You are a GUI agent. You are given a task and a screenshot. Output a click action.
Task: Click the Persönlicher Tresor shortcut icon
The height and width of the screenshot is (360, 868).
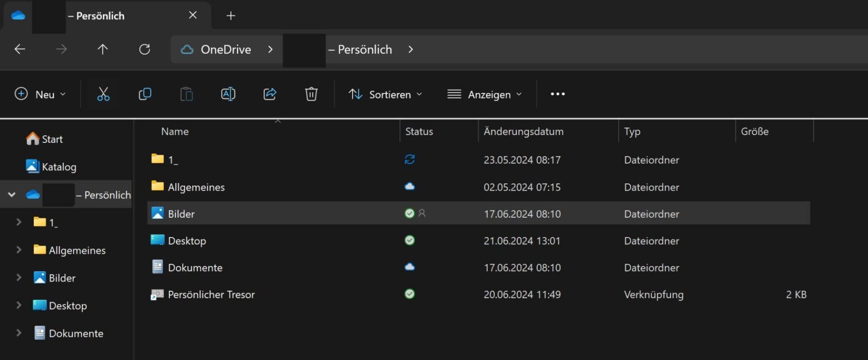tap(157, 294)
